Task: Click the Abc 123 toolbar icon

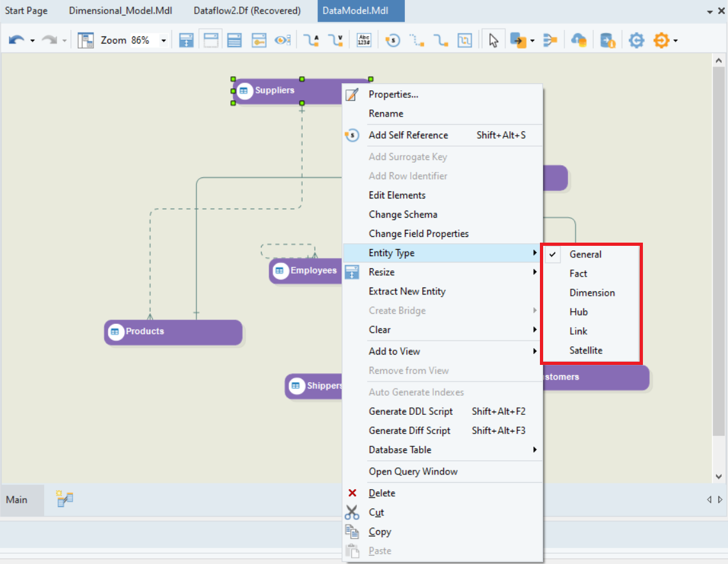Action: click(363, 40)
